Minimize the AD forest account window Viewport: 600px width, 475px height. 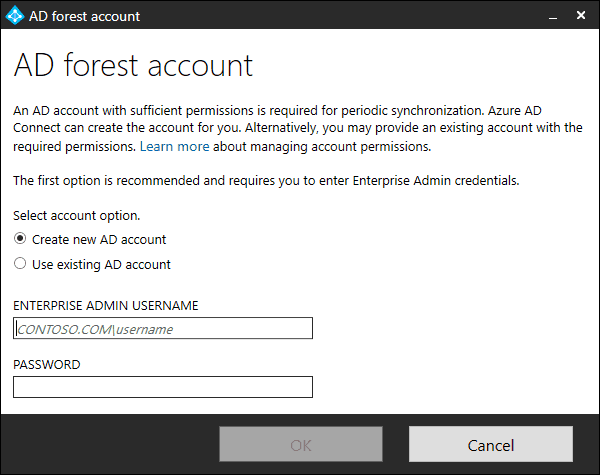(553, 16)
